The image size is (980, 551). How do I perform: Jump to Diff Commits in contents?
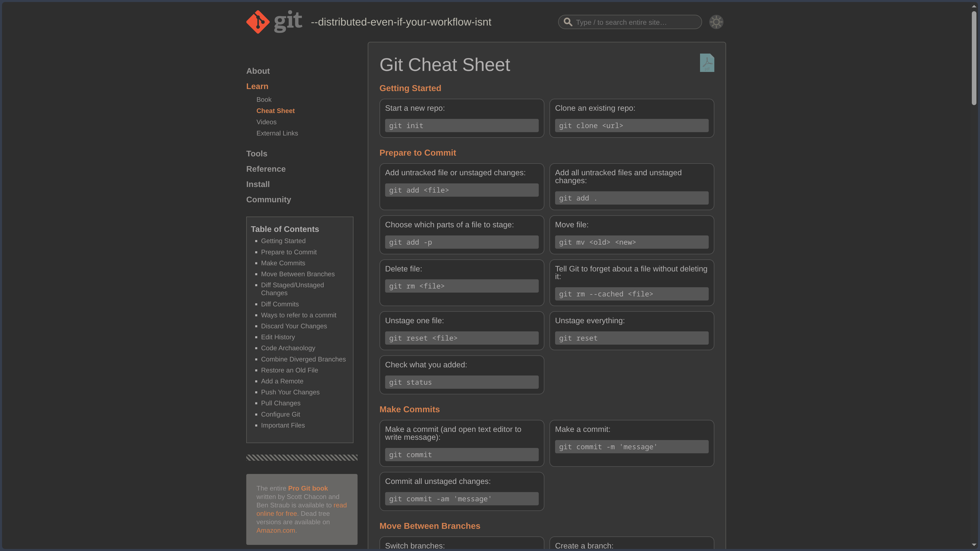(280, 304)
